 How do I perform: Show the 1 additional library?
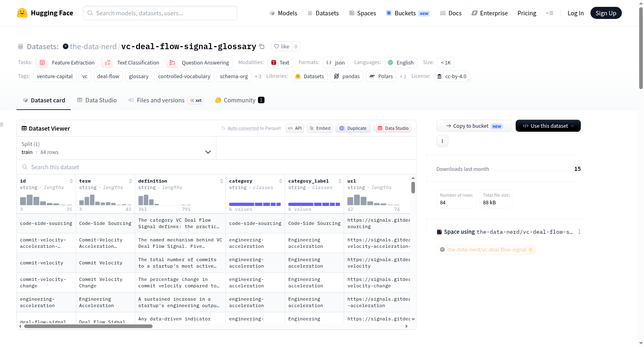[x=403, y=76]
